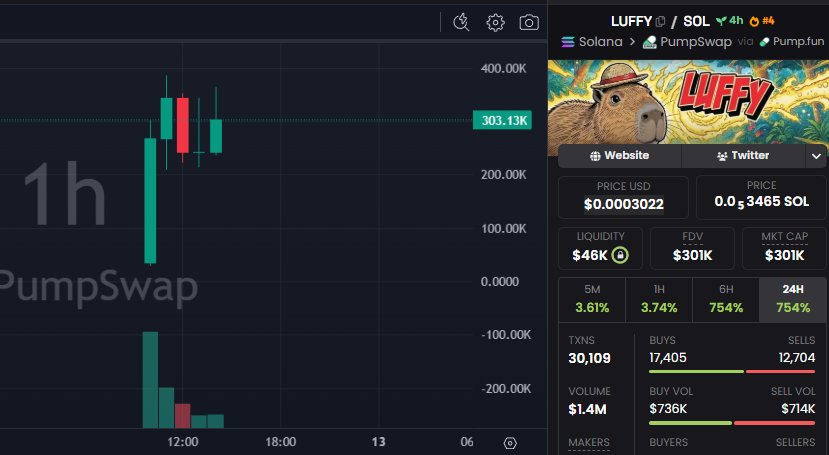Click the 200.00K price axis label
The width and height of the screenshot is (829, 455).
point(504,174)
